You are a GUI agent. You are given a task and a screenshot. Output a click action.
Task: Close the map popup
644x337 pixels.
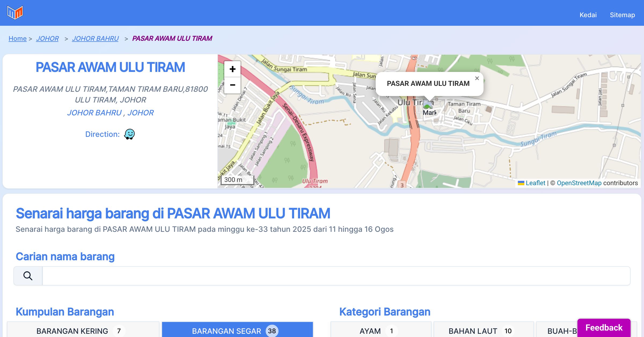[477, 78]
